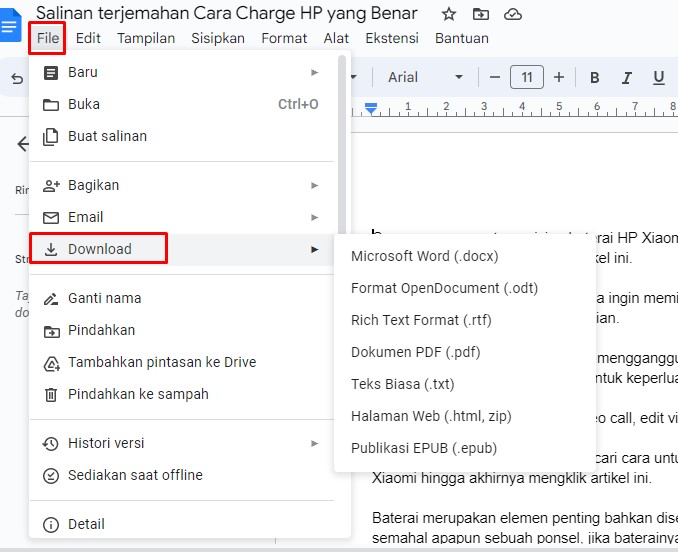Expand the Download submenu arrow
678x552 pixels.
(x=315, y=249)
